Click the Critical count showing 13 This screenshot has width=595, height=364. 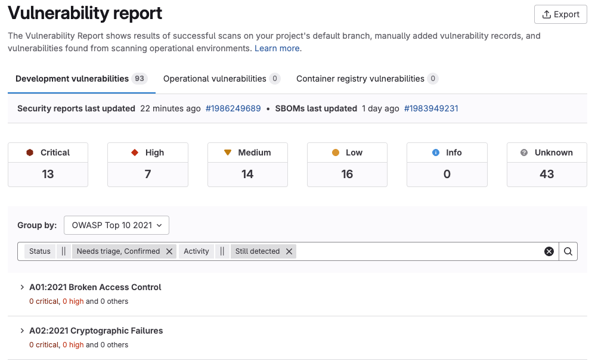(48, 174)
